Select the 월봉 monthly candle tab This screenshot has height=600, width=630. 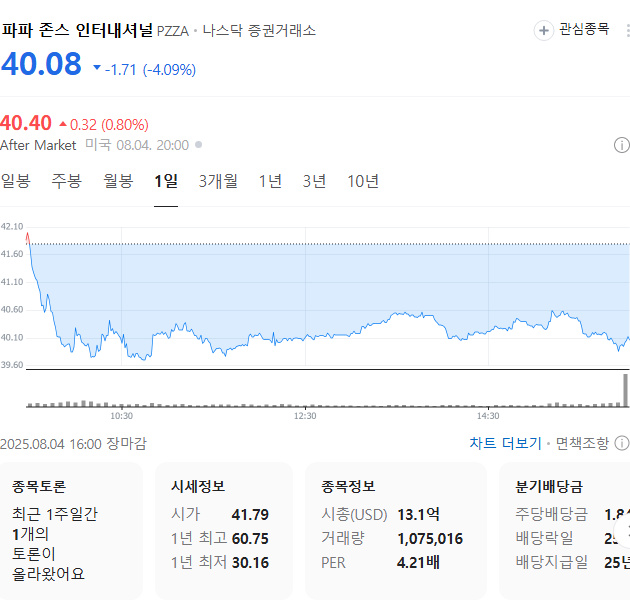(x=118, y=181)
